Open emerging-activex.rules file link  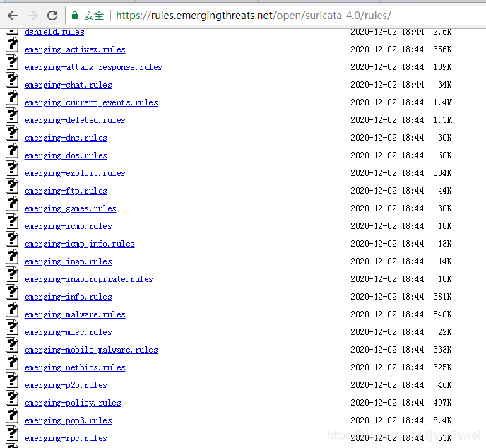pyautogui.click(x=75, y=49)
